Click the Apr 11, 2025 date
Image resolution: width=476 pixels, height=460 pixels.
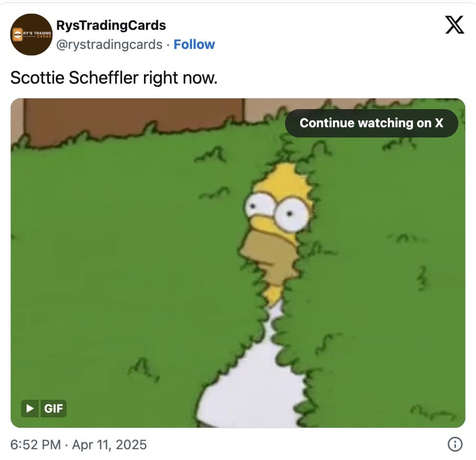coord(109,445)
